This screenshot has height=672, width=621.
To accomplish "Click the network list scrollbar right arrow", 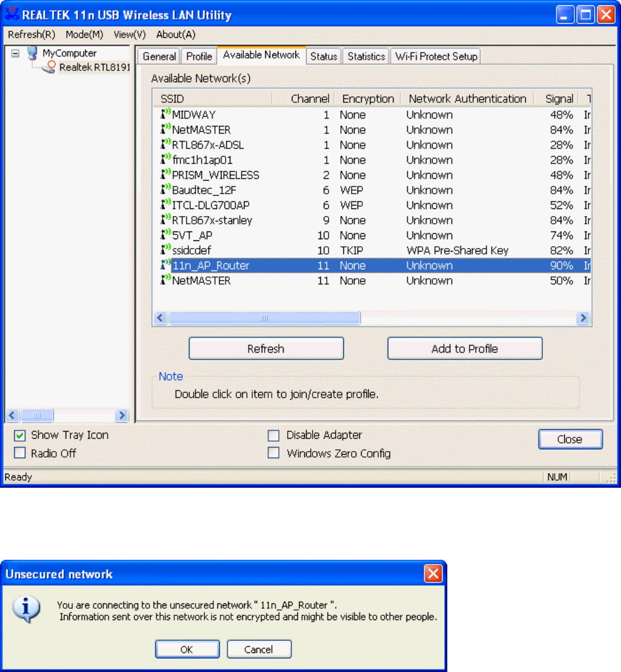I will click(x=583, y=318).
